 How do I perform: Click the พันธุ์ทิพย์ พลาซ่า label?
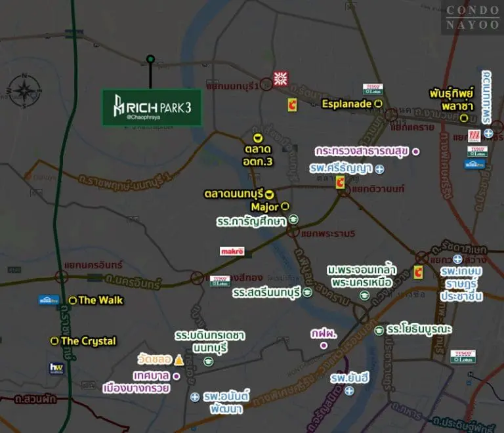click(453, 99)
